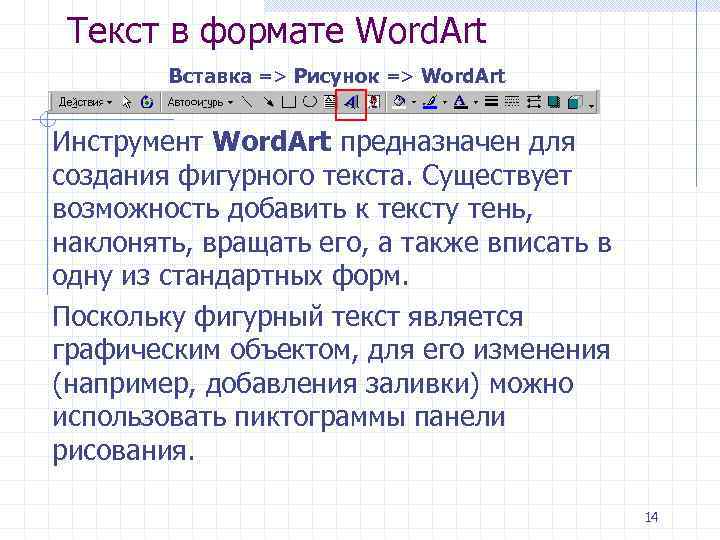Click the paragraph starting with 'Поскольку фигурный текст'
Viewport: 720px width, 540px height.
[x=331, y=383]
